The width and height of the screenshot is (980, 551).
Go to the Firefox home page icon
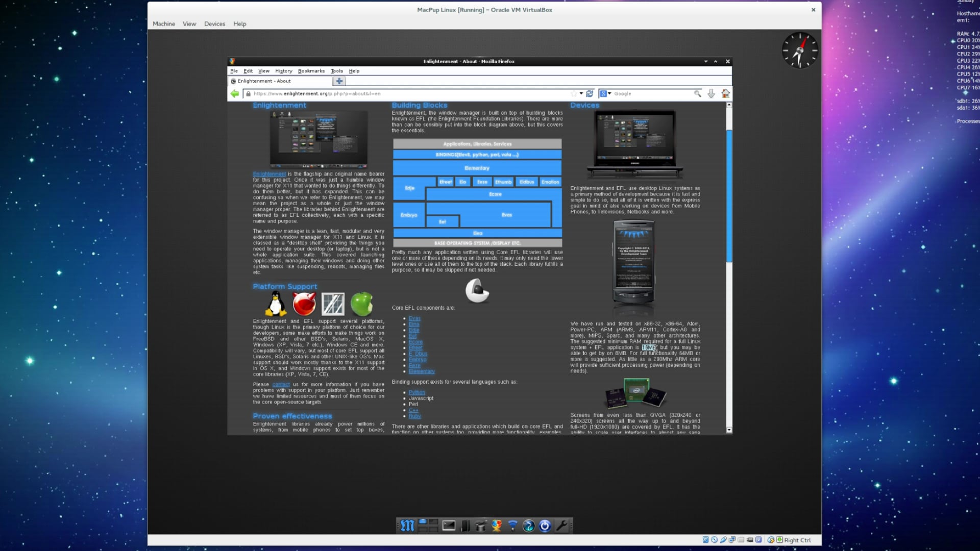725,94
